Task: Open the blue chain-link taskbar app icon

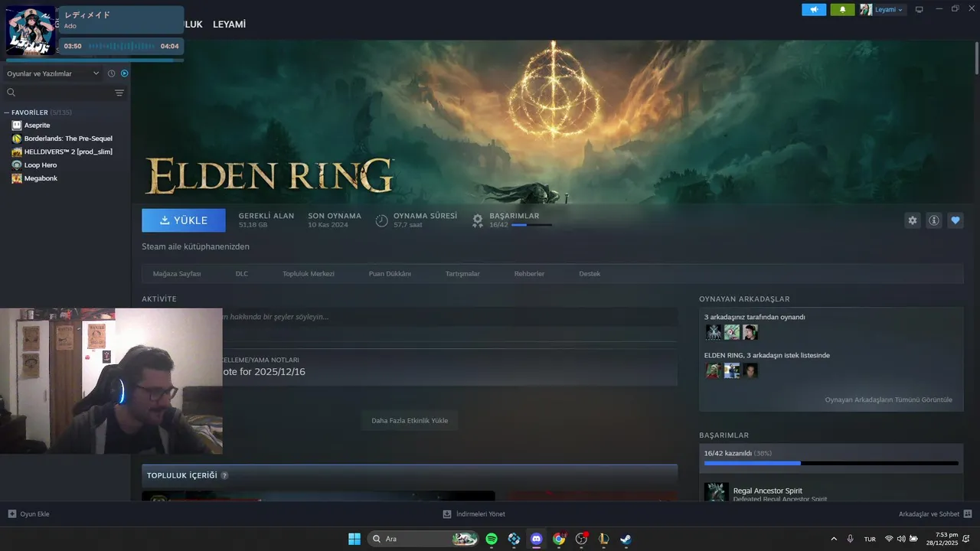Action: (x=514, y=539)
